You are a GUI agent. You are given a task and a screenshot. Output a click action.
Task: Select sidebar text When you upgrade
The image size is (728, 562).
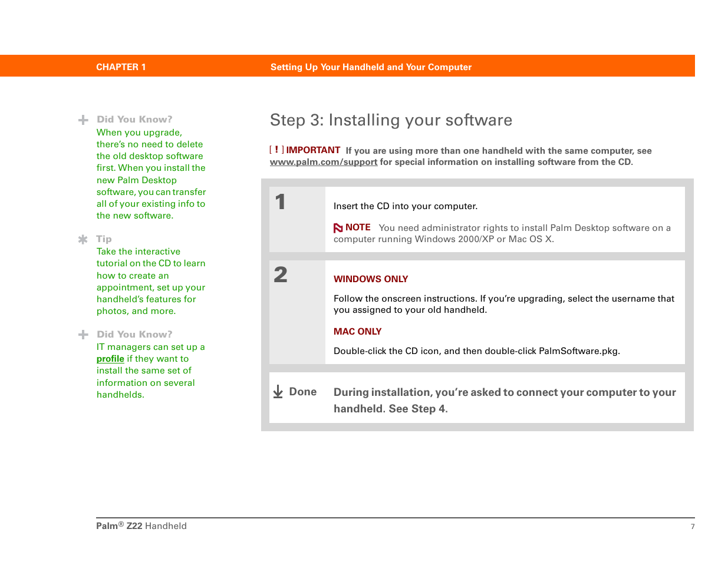pos(151,174)
